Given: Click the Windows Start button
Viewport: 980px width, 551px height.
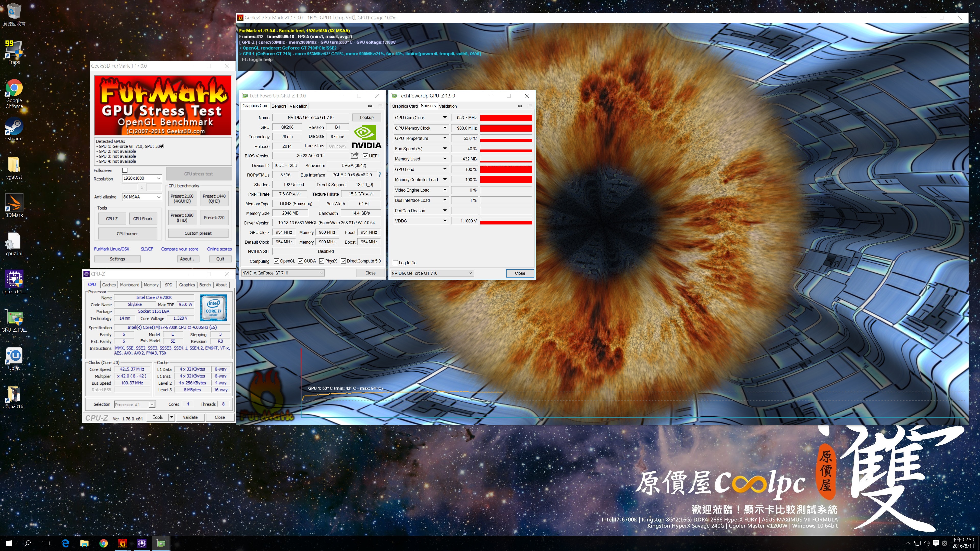Looking at the screenshot, I should tap(9, 543).
